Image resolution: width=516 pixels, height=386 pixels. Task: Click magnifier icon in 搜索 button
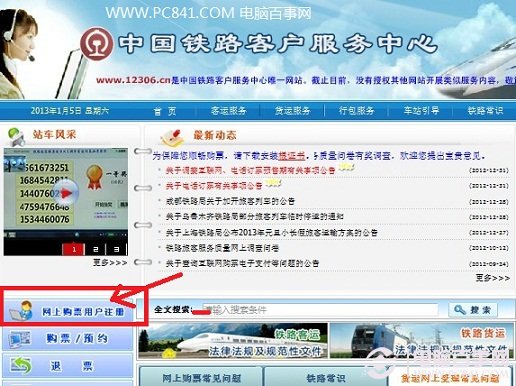pos(460,310)
